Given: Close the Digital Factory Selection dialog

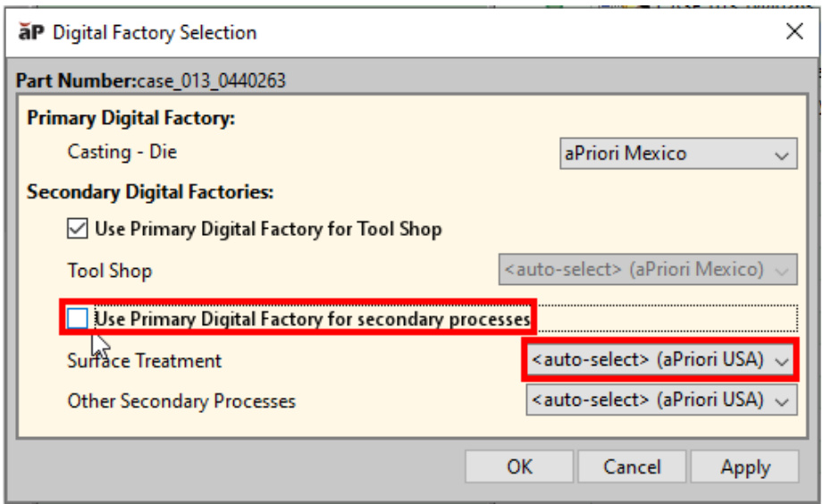Looking at the screenshot, I should click(x=794, y=32).
